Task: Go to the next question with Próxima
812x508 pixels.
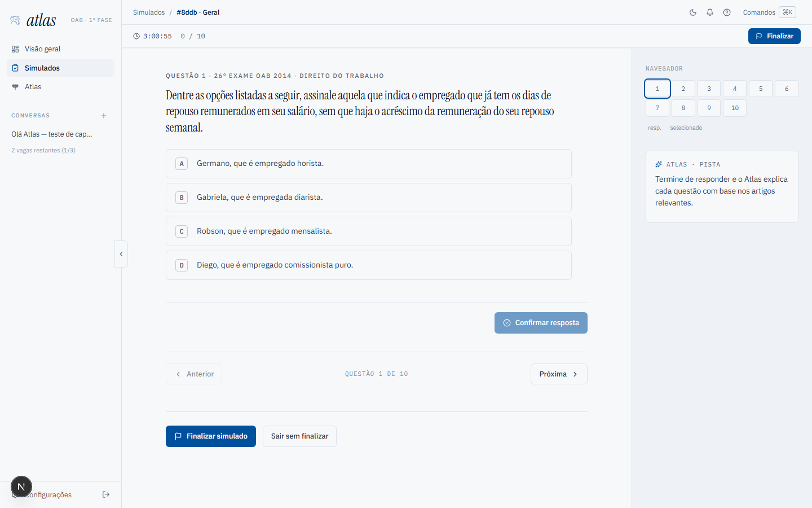Action: click(x=559, y=374)
